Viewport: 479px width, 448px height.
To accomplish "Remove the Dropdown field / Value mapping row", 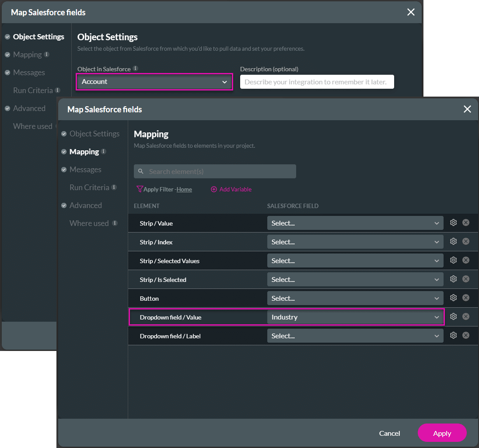I will click(466, 316).
